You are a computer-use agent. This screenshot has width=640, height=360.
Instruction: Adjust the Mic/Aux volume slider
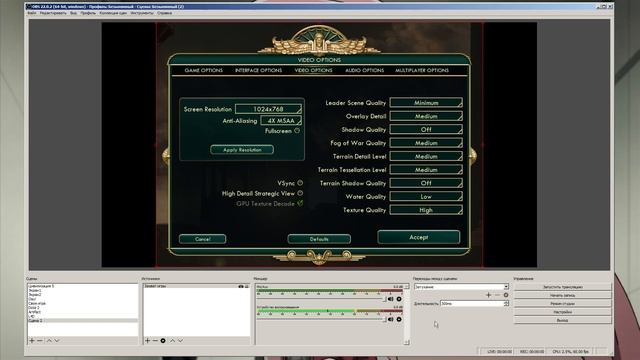click(321, 299)
